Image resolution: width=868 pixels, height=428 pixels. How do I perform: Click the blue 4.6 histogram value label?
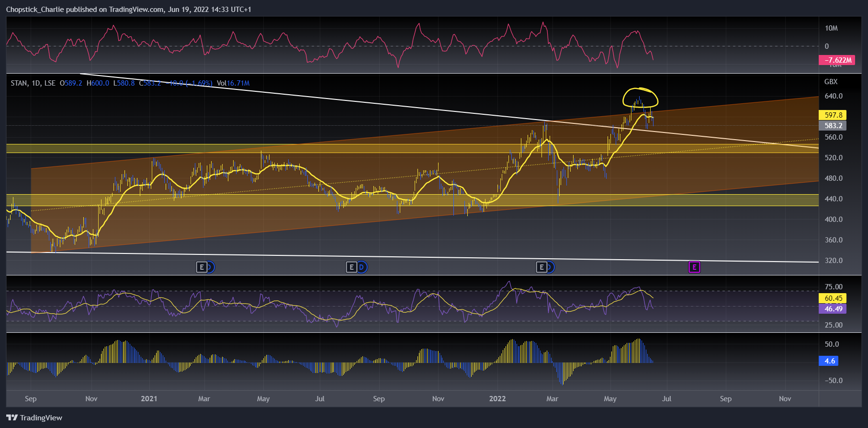point(829,361)
